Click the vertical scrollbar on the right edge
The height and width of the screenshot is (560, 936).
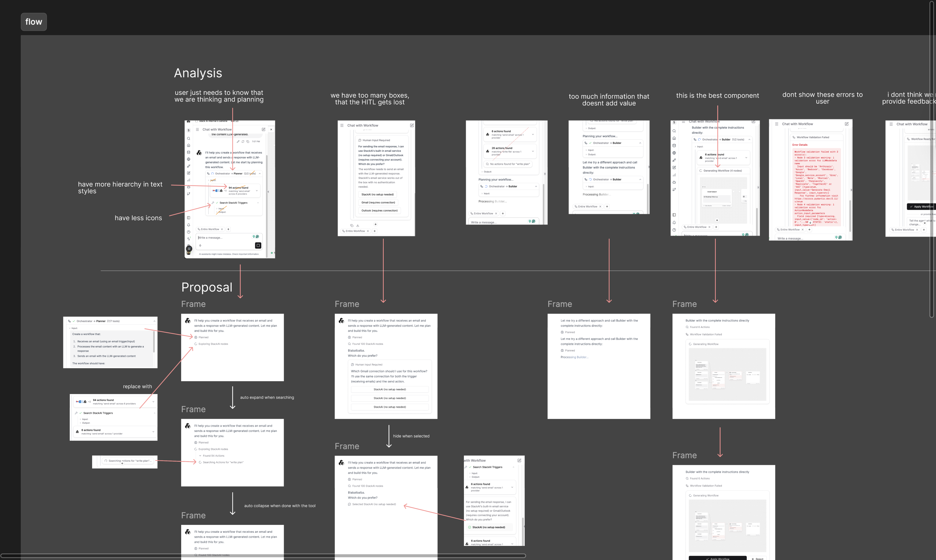click(932, 159)
